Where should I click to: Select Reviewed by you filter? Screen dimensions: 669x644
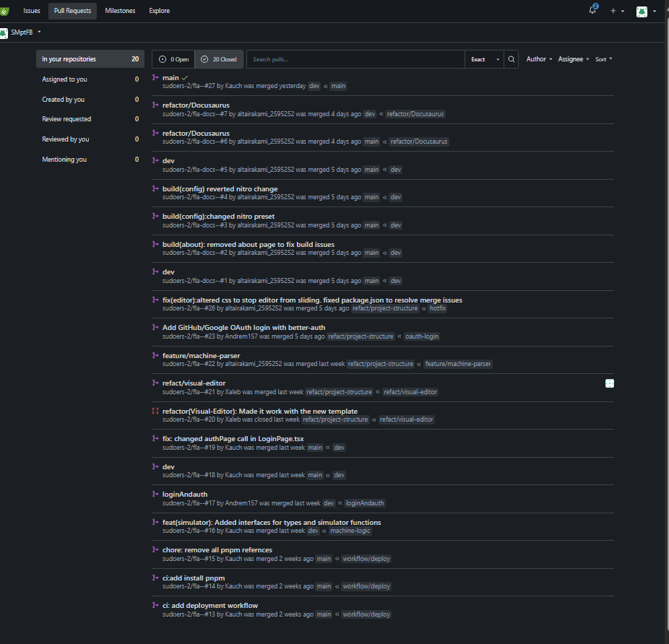[90, 139]
